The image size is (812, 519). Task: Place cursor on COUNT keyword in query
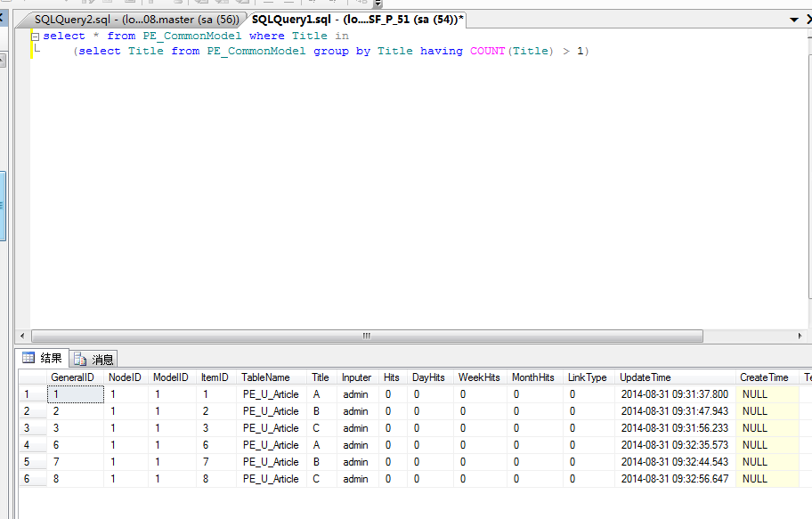click(487, 52)
